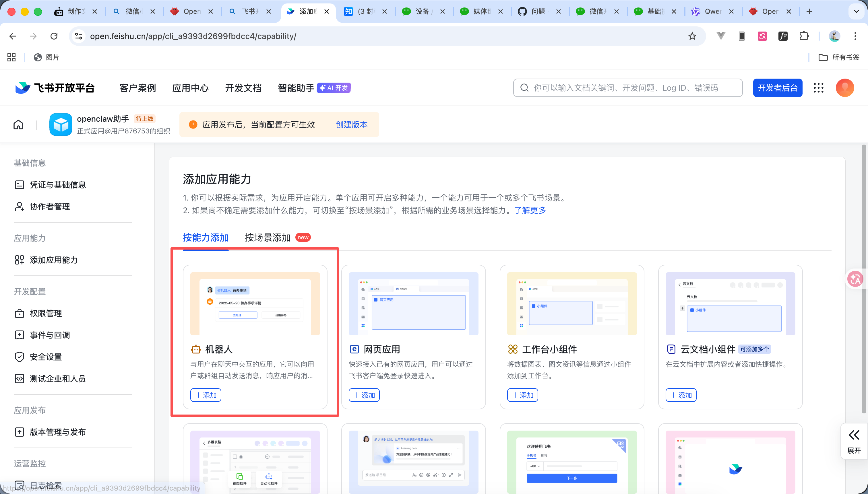Screen dimensions: 868x494
Task: Add the 机器人 capability
Action: pyautogui.click(x=205, y=394)
